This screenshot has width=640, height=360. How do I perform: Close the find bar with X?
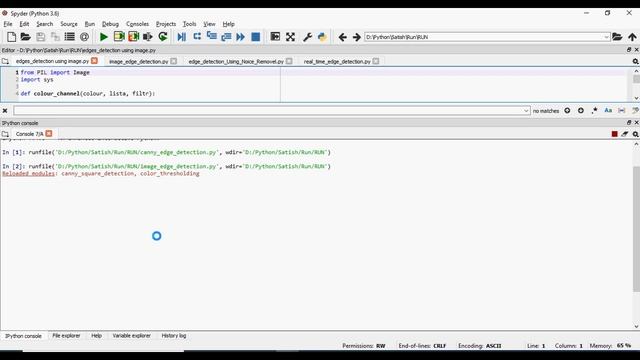coord(5,111)
